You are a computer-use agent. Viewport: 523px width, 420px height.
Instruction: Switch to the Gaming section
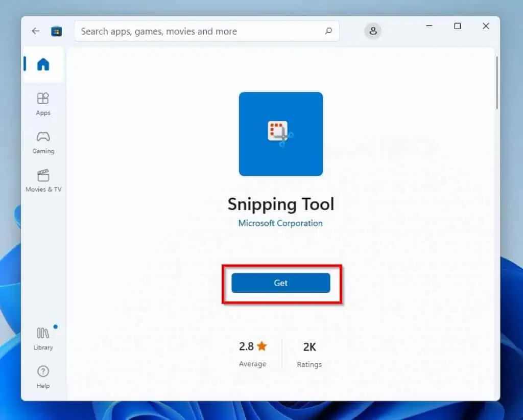pos(43,137)
